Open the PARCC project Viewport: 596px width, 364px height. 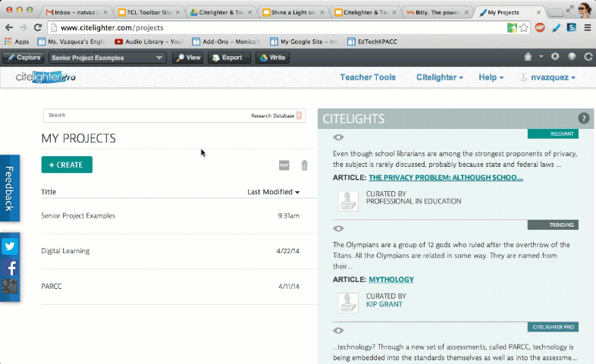52,286
